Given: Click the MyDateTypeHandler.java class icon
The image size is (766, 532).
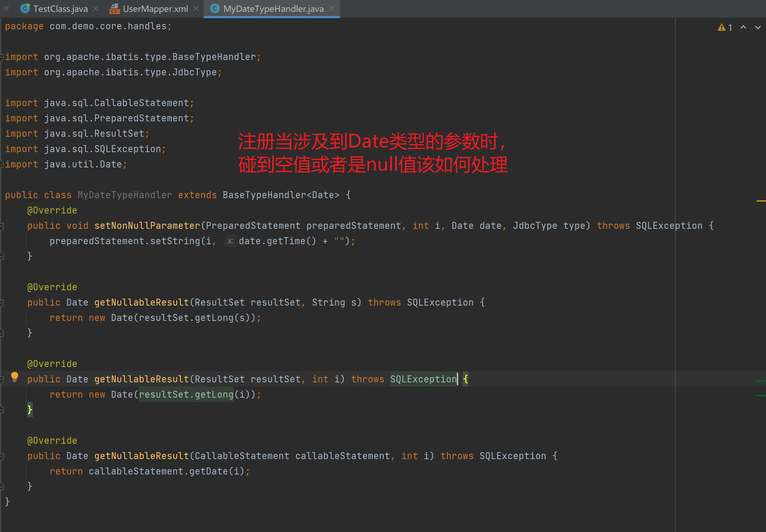Looking at the screenshot, I should pyautogui.click(x=215, y=8).
